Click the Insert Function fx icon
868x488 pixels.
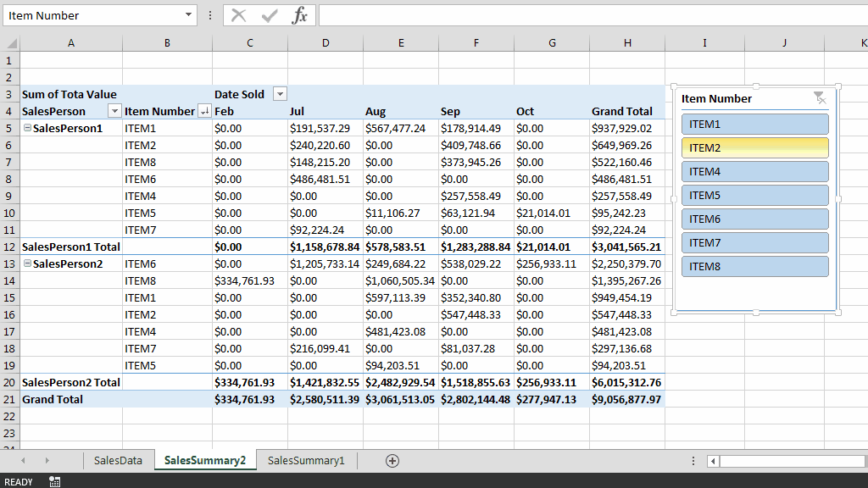click(x=299, y=15)
